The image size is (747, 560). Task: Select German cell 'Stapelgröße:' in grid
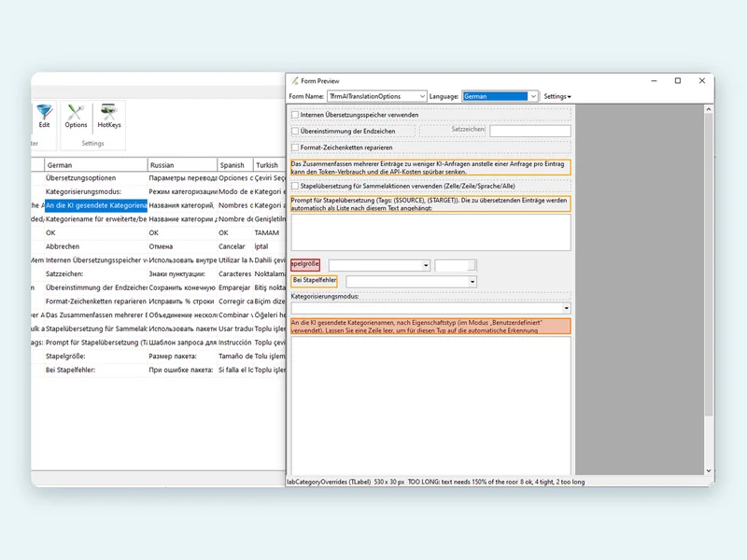(96, 357)
